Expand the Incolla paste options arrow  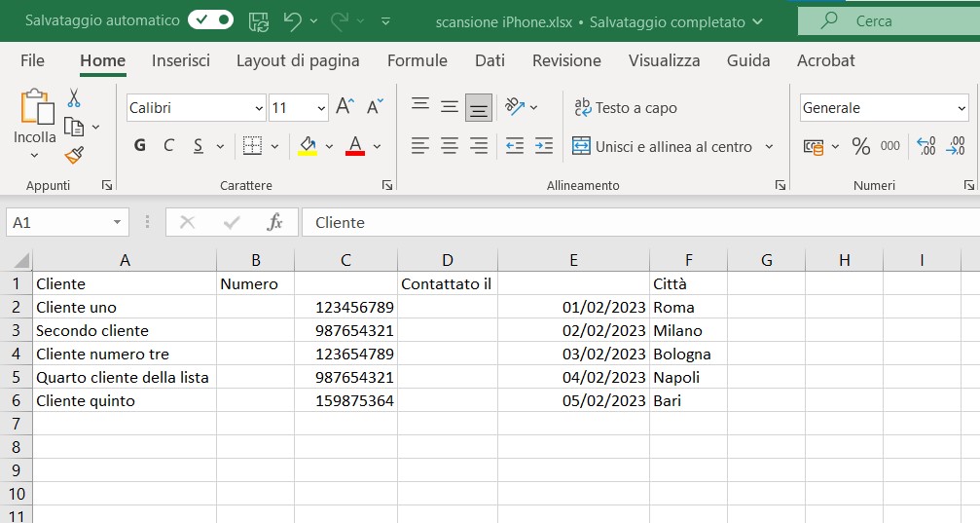point(34,155)
